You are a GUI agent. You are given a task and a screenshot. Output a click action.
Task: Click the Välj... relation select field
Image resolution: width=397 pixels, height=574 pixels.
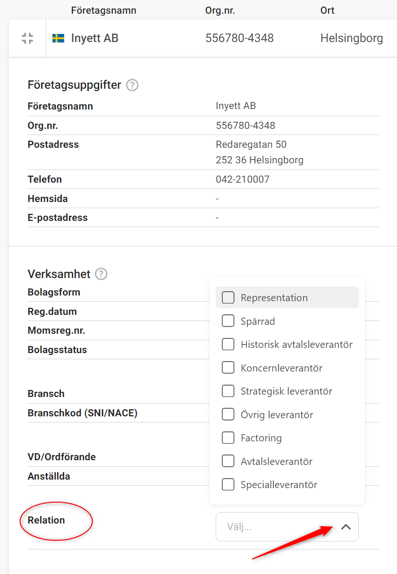click(x=287, y=527)
